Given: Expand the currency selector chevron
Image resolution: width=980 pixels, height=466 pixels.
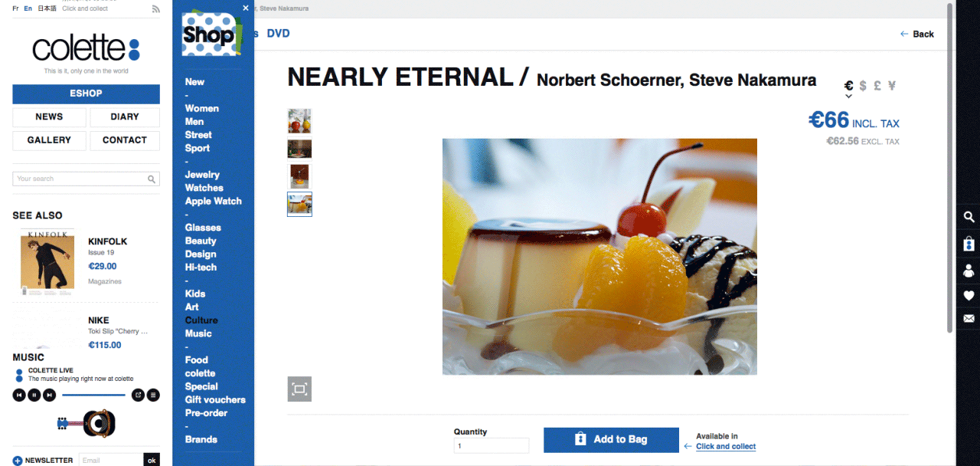Looking at the screenshot, I should (848, 97).
